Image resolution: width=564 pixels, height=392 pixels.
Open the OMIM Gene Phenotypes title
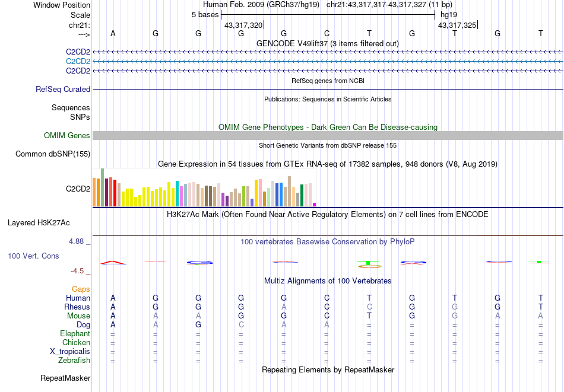tap(328, 127)
